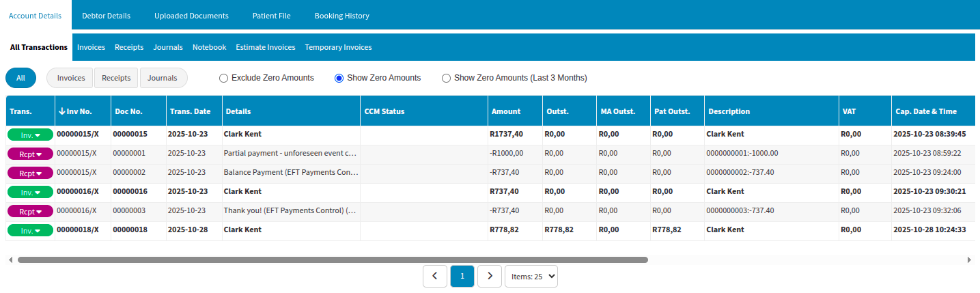Click doc number 00000016 cell
Viewport: 980px width, 293px height.
click(x=139, y=192)
